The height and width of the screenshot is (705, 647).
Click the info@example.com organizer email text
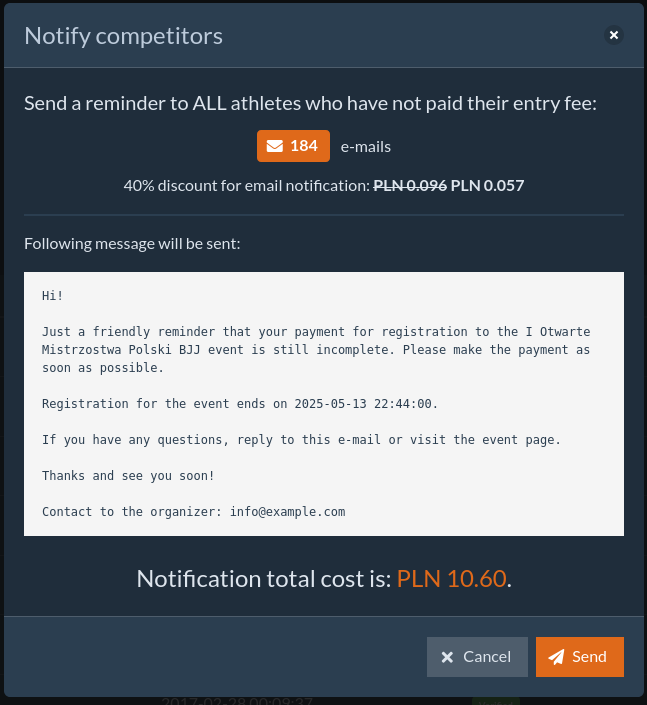point(287,511)
